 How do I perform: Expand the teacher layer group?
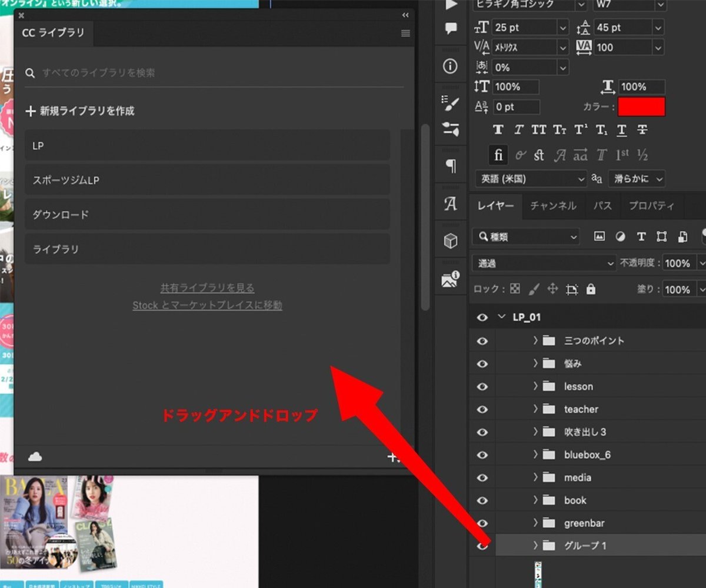pyautogui.click(x=535, y=409)
